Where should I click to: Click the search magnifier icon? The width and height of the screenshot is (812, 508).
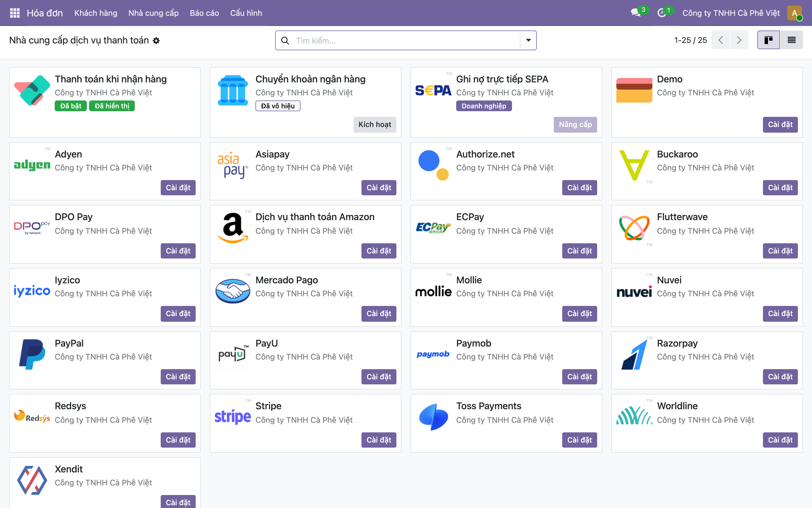tap(285, 40)
